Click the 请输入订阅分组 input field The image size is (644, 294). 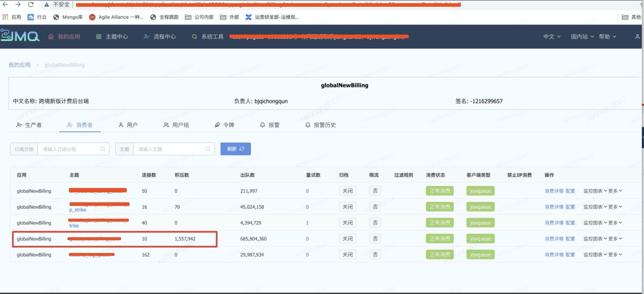tap(70, 149)
